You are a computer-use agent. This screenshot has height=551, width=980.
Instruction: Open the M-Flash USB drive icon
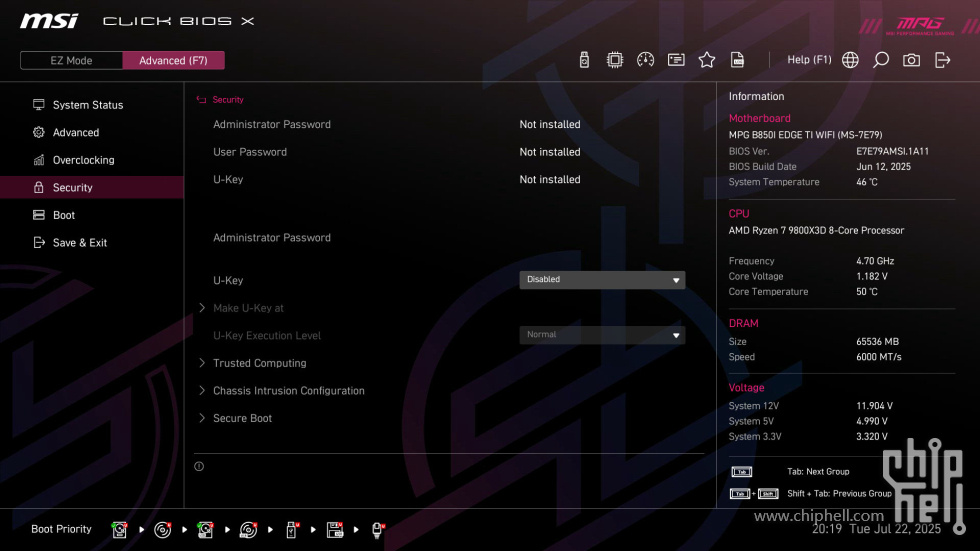point(584,60)
